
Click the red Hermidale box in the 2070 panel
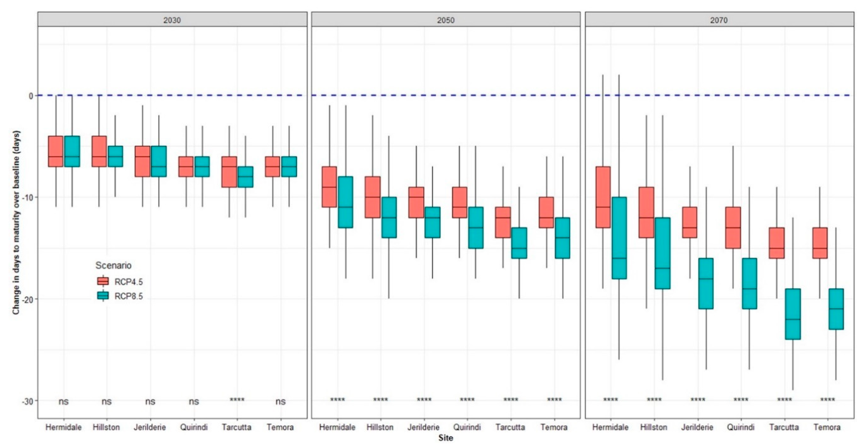(603, 197)
